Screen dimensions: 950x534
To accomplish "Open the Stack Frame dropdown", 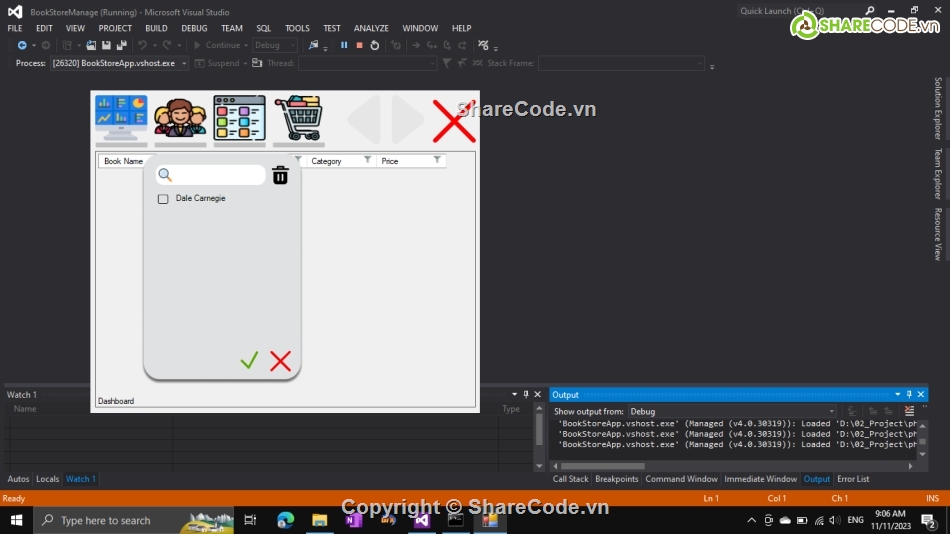I will pos(621,63).
